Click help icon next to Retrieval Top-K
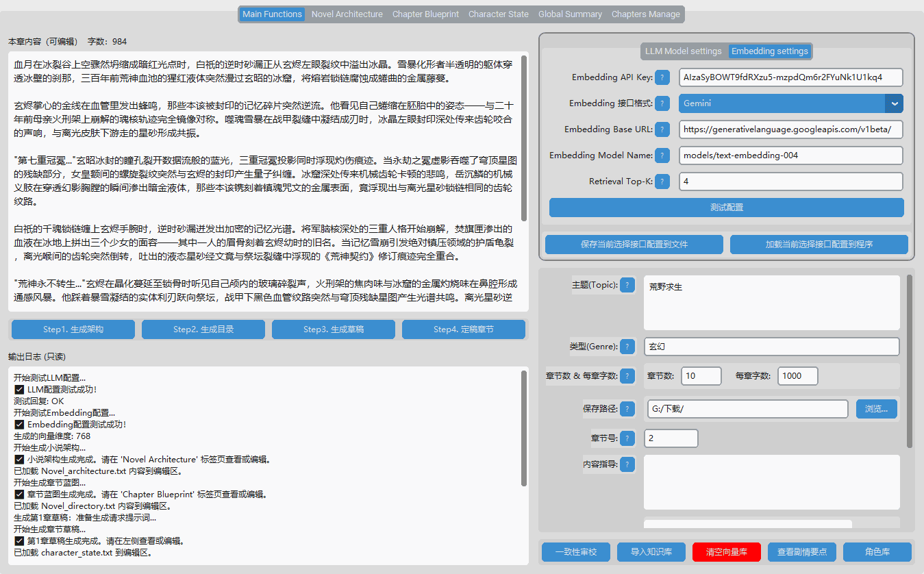924x574 pixels. pos(662,182)
